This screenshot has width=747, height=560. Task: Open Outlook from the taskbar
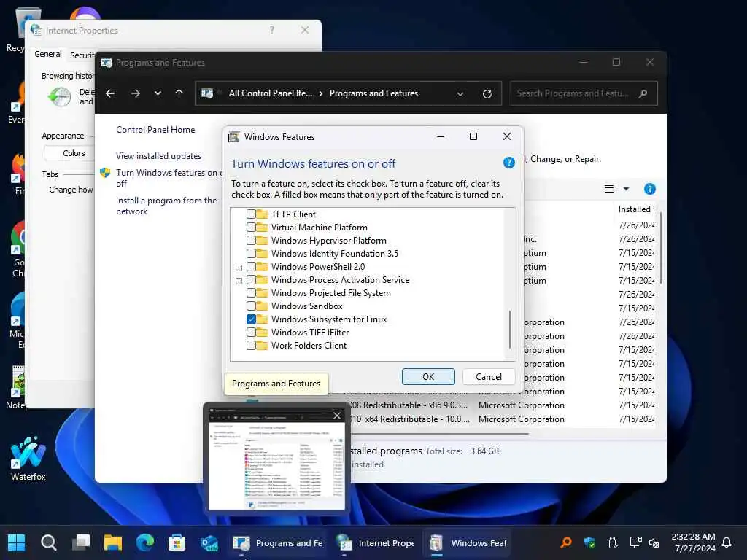click(x=209, y=542)
